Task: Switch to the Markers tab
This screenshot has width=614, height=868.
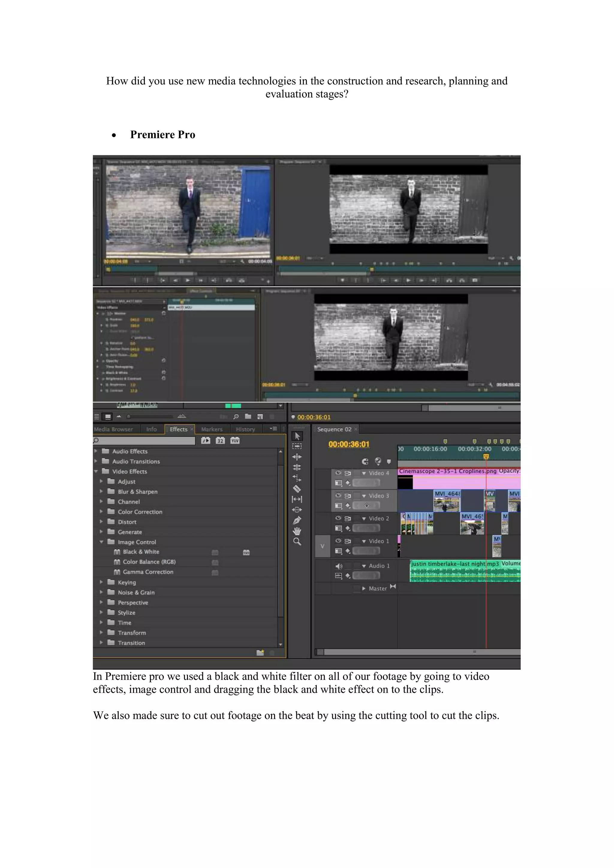Action: click(x=211, y=429)
